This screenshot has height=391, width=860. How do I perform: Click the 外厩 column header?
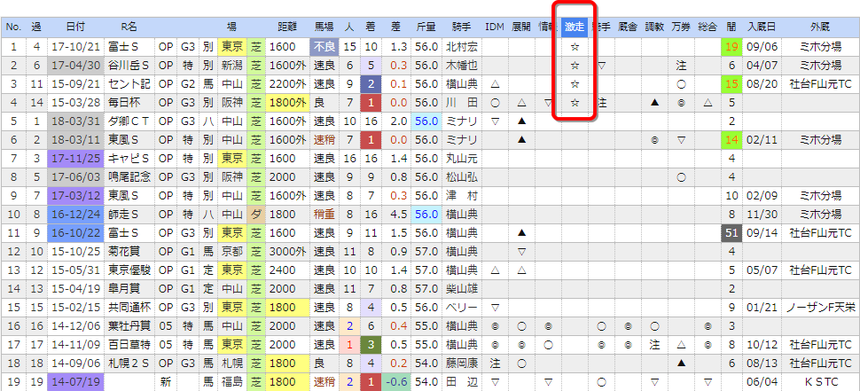[819, 26]
